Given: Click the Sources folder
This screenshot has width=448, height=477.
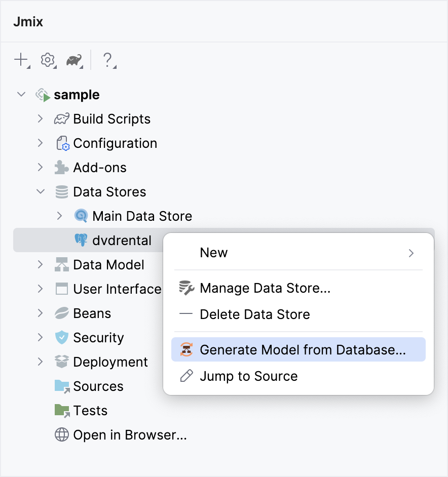Looking at the screenshot, I should (98, 386).
